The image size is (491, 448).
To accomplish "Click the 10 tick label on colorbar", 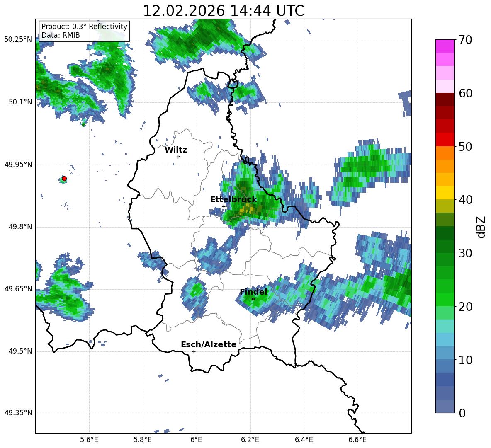I will pyautogui.click(x=465, y=360).
